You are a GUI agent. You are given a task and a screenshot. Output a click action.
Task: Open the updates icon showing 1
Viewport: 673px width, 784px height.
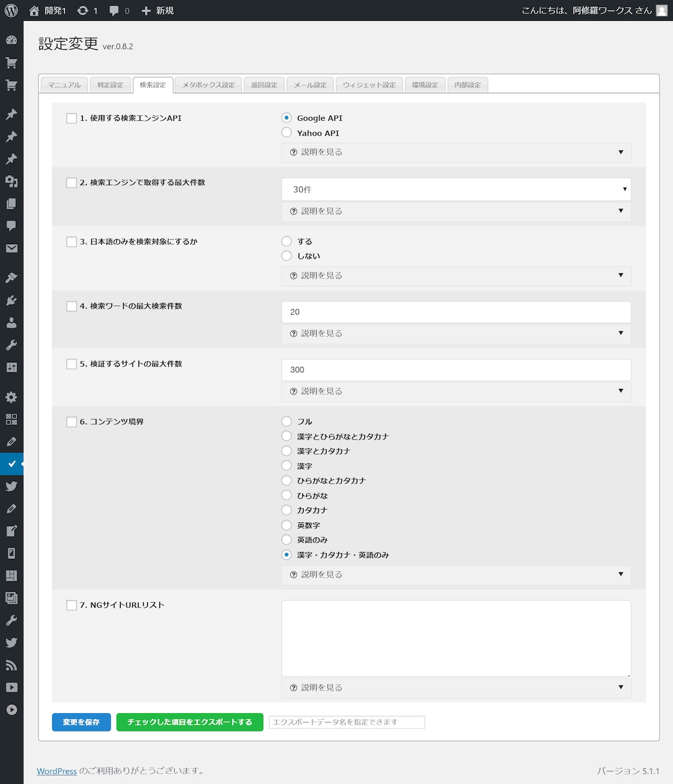tap(83, 11)
